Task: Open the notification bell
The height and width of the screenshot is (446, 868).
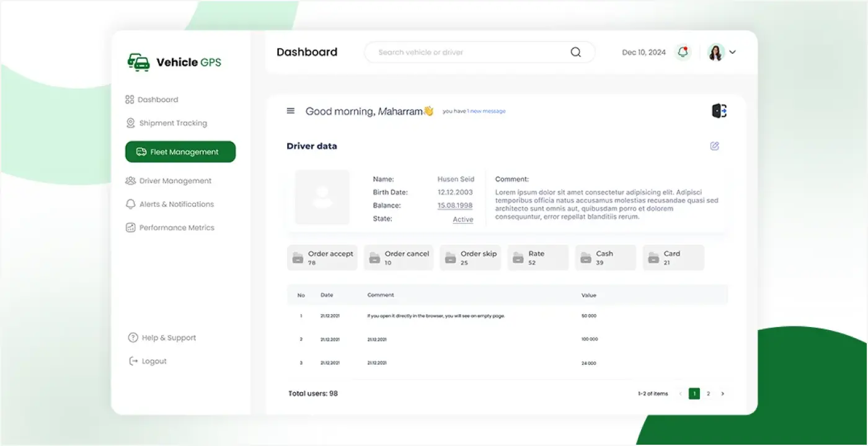Action: pos(683,52)
